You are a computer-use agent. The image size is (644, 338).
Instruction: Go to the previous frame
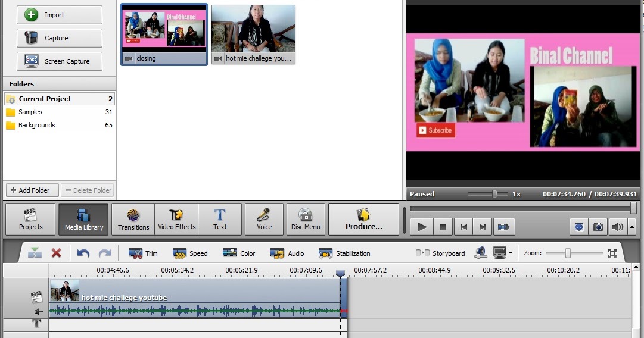pos(463,227)
